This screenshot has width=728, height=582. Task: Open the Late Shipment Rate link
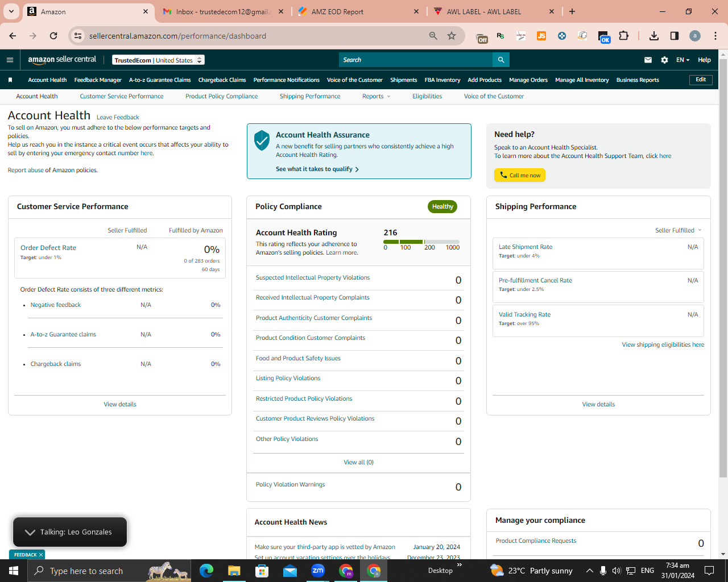526,247
